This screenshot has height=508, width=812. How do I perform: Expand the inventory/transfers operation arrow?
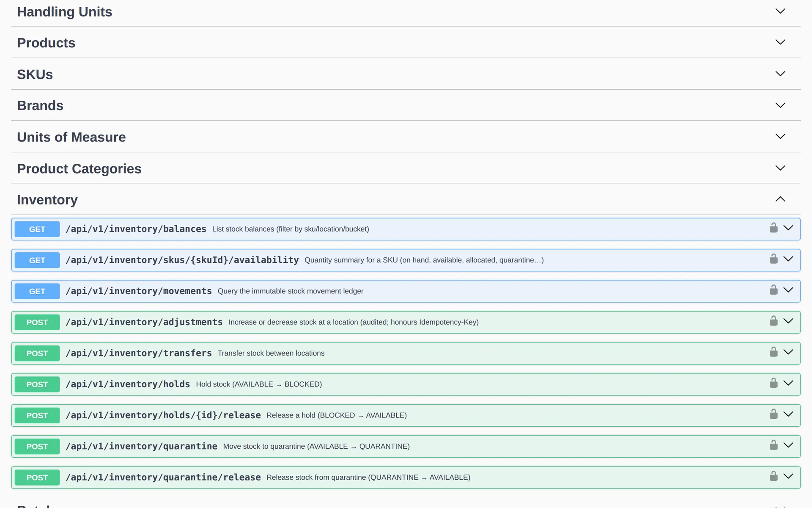[788, 352]
